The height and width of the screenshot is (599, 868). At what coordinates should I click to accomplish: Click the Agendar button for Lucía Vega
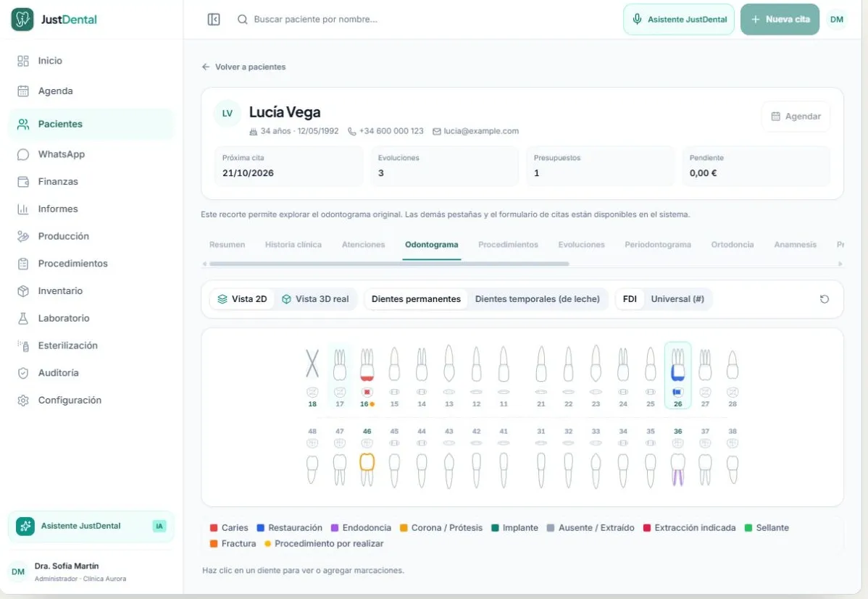pos(796,117)
